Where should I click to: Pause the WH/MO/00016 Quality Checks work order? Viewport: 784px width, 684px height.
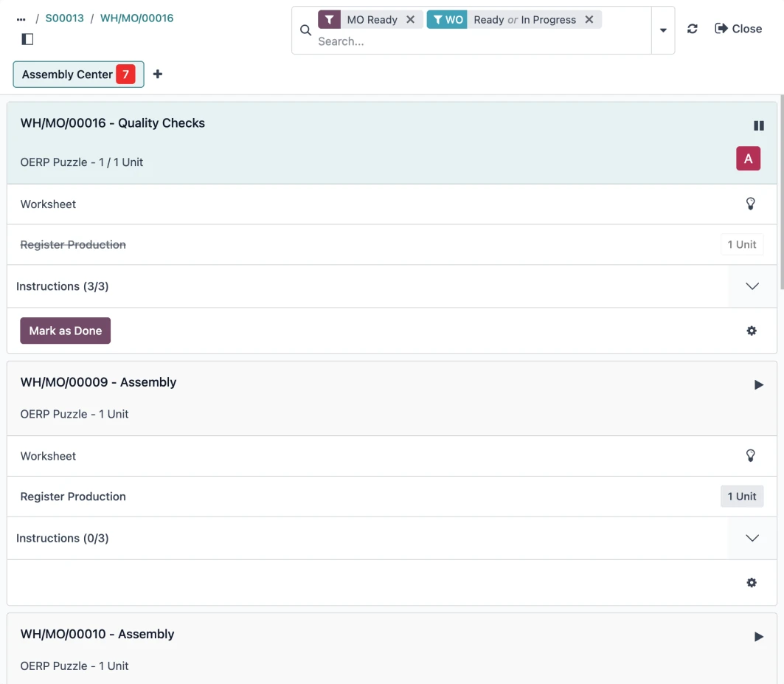pyautogui.click(x=758, y=125)
